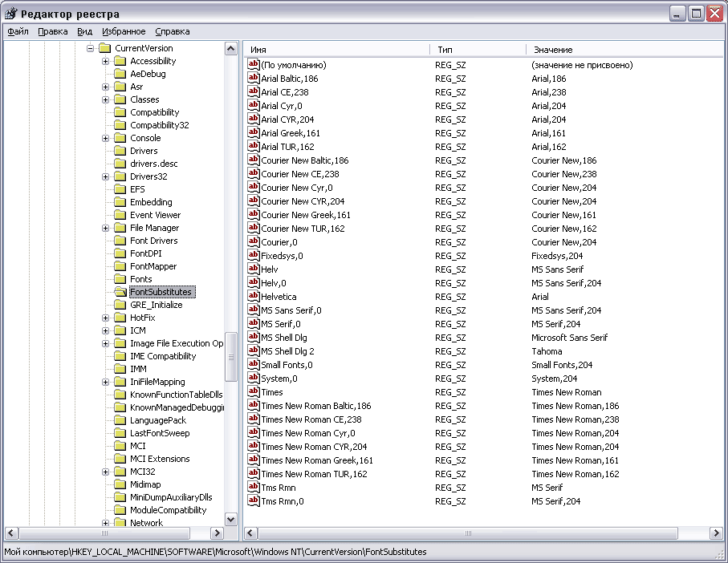The image size is (728, 563).
Task: Expand the HotFix key
Action: (105, 318)
